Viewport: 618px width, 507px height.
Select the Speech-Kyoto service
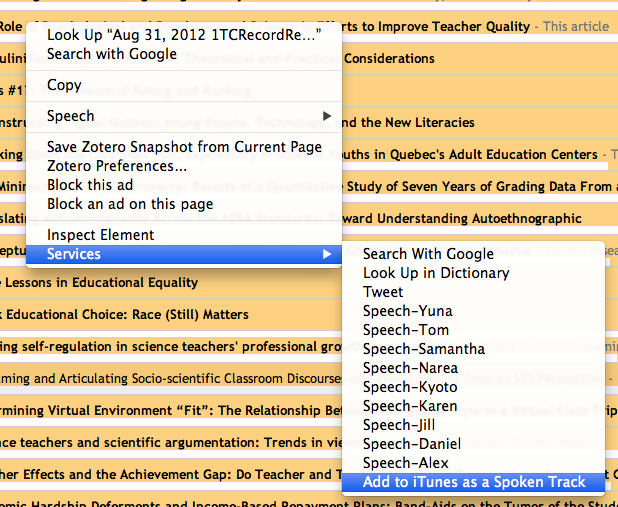click(473, 387)
